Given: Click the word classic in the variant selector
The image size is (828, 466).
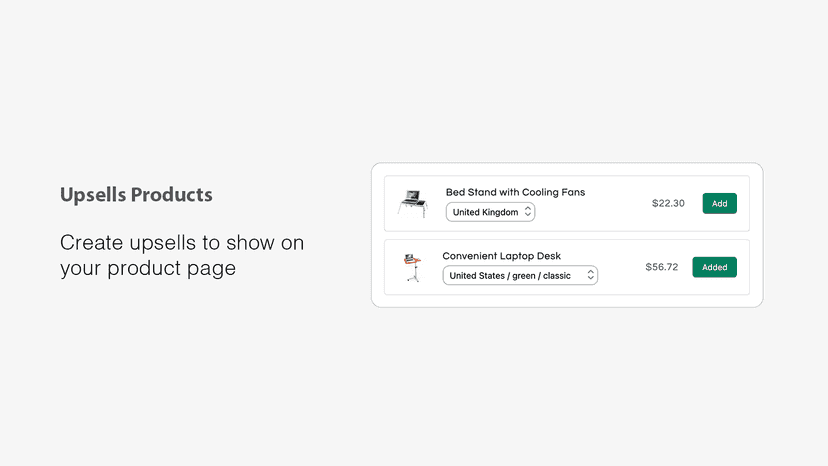Looking at the screenshot, I should pos(557,276).
